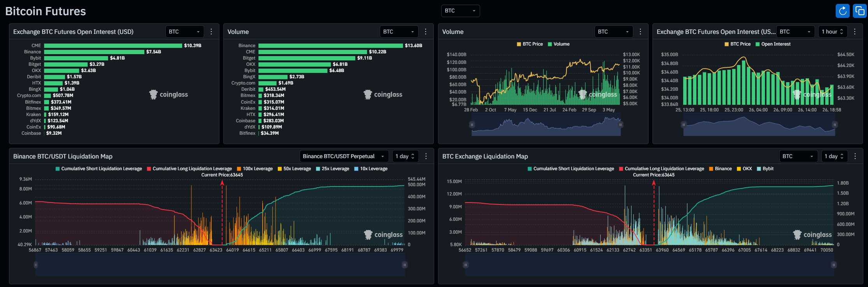
Task: Open BTC dropdown in Volume bar chart panel
Action: coord(399,32)
